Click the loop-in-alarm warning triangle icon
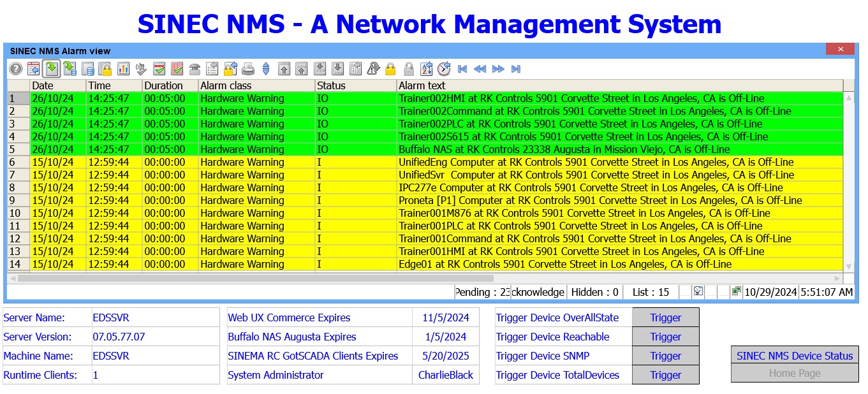 [x=372, y=69]
